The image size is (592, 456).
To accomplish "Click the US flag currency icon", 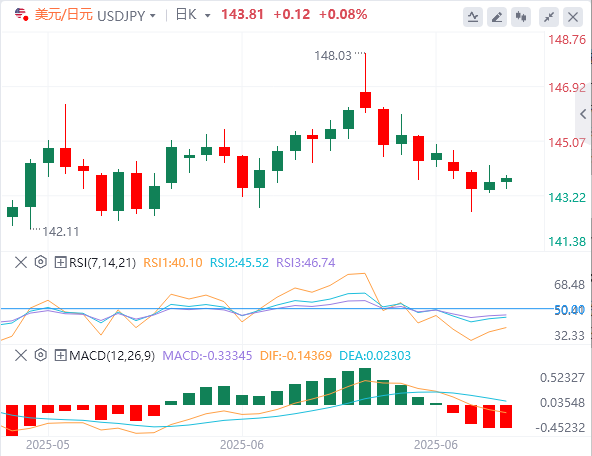I will tap(21, 15).
